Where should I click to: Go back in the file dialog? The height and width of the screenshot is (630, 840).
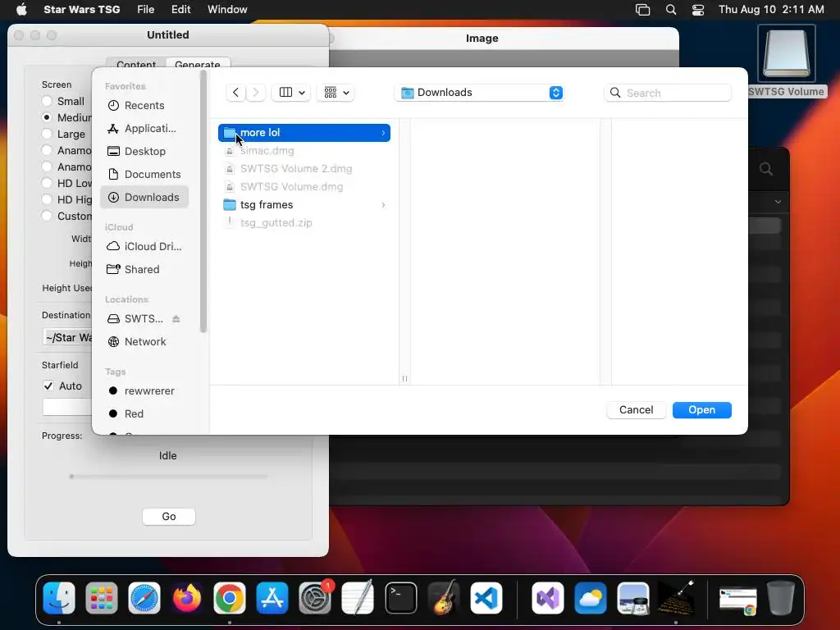pyautogui.click(x=235, y=93)
